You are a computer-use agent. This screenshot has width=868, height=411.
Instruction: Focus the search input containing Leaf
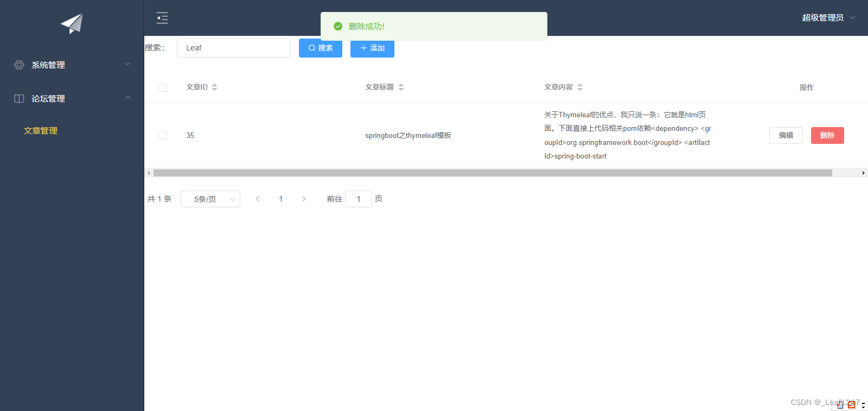pos(233,48)
